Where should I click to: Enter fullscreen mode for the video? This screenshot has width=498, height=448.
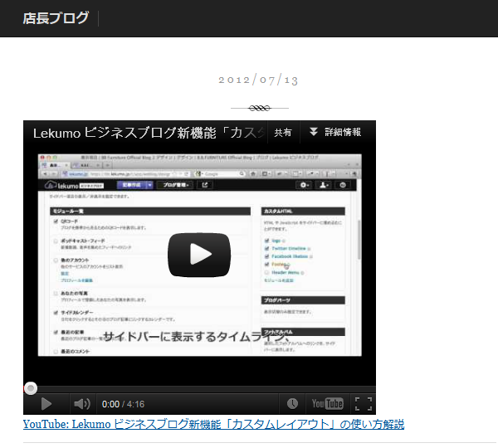tap(364, 404)
